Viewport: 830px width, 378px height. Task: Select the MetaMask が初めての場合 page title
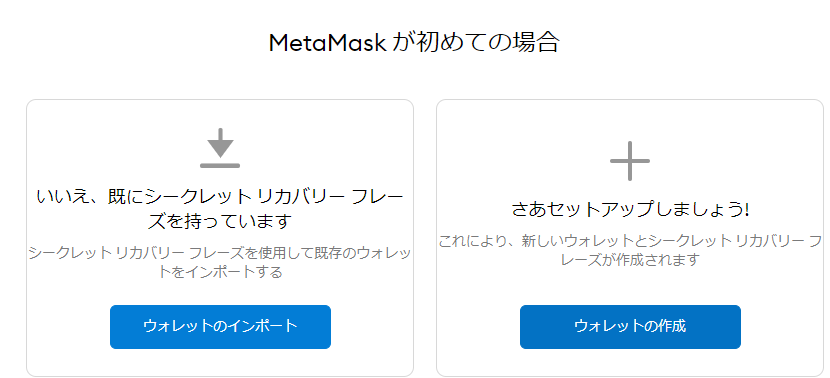414,42
